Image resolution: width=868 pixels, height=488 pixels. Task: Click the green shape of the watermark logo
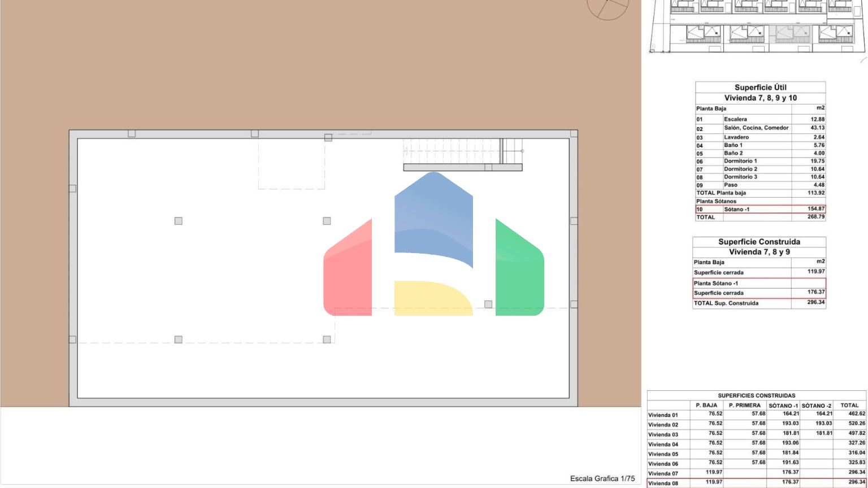519,272
